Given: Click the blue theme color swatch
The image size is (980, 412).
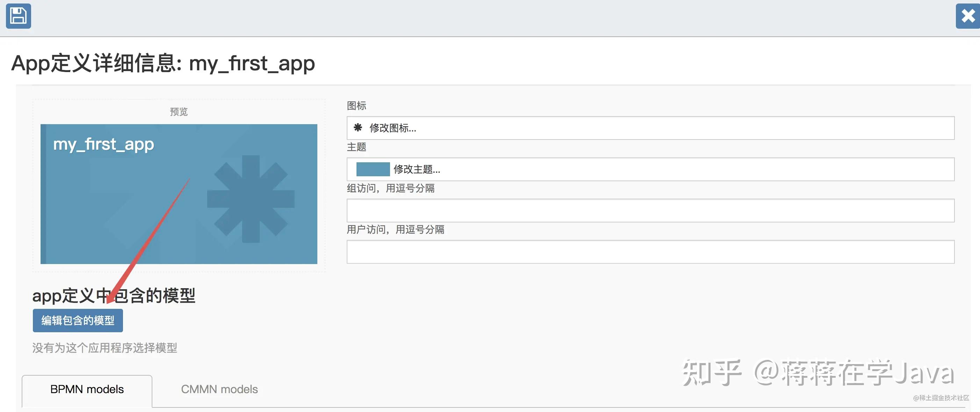Looking at the screenshot, I should [x=373, y=169].
